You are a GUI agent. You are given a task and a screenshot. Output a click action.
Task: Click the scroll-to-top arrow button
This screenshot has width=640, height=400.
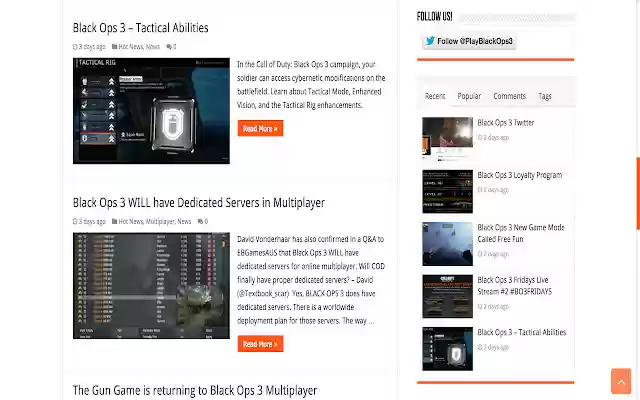(621, 381)
